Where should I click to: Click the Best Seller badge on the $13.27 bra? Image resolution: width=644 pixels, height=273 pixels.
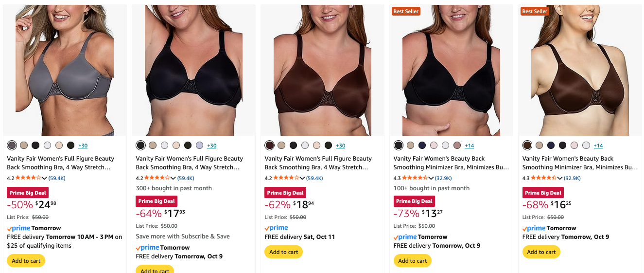click(x=405, y=11)
